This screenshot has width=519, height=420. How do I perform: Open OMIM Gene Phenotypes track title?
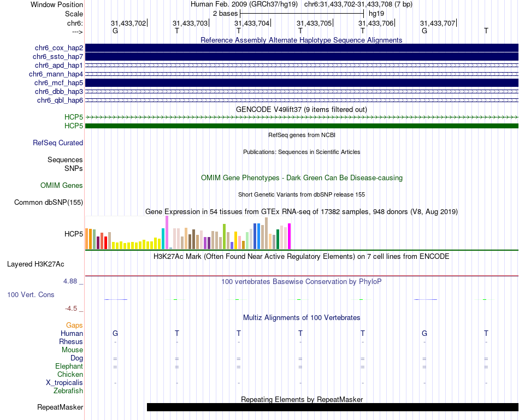point(302,178)
